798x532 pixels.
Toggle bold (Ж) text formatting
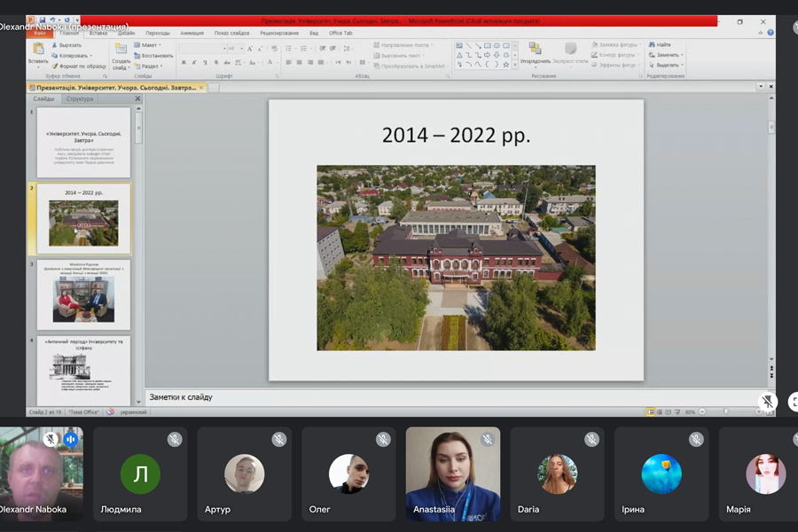184,63
